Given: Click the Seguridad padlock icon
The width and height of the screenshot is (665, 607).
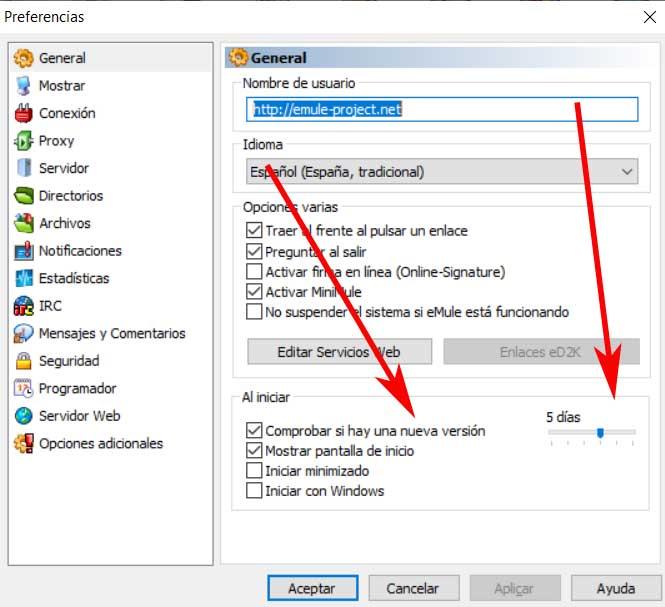Looking at the screenshot, I should [x=23, y=361].
